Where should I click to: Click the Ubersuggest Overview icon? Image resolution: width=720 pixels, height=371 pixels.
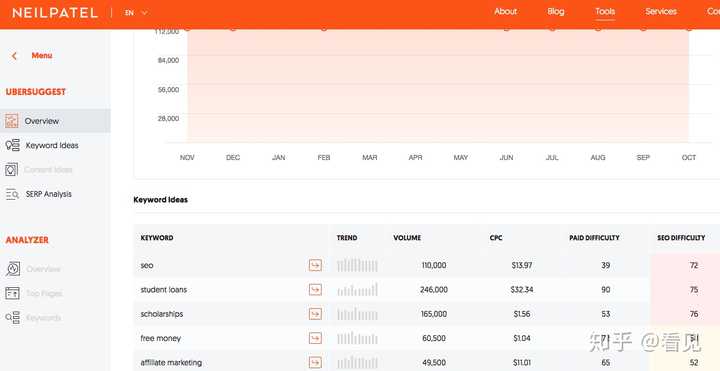(12, 121)
